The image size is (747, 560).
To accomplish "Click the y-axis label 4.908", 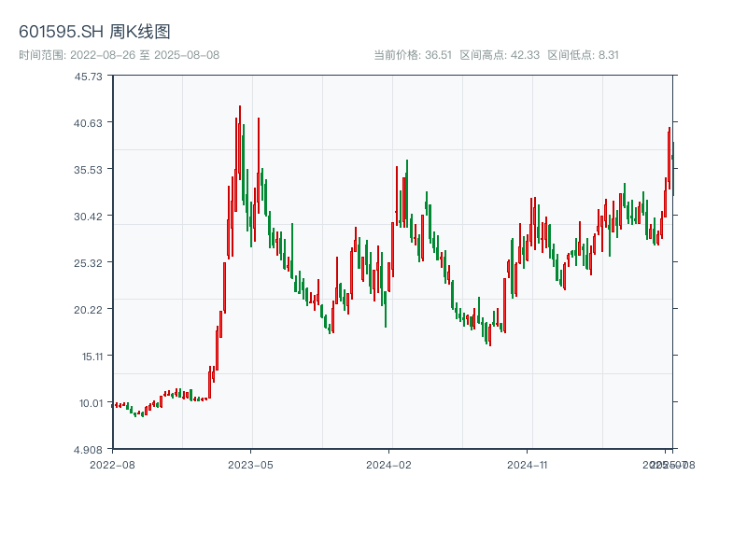I will point(88,450).
